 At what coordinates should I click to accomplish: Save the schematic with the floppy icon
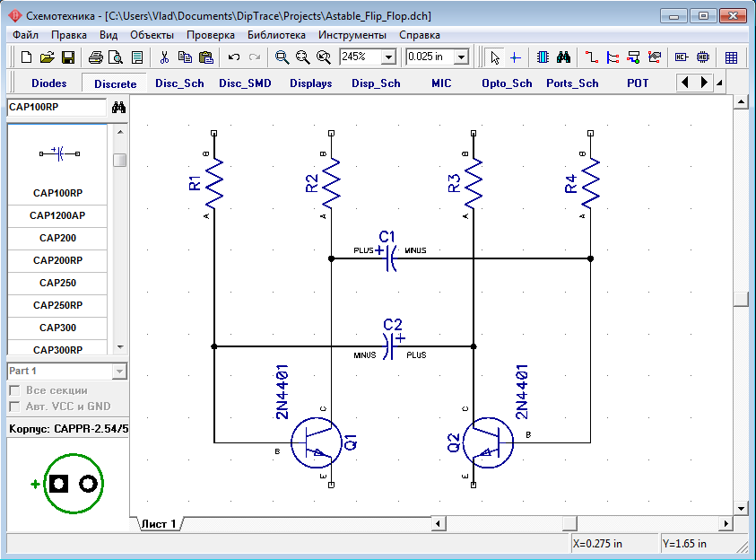point(68,57)
